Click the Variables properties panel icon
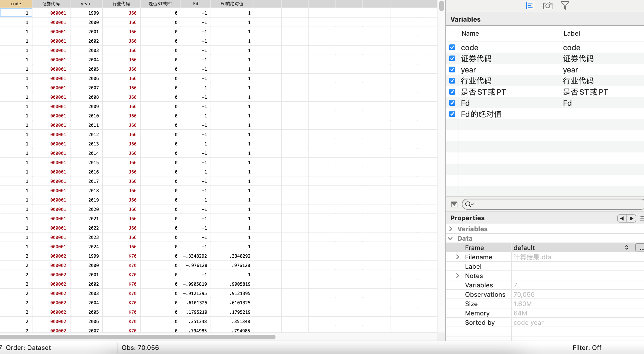 point(530,6)
